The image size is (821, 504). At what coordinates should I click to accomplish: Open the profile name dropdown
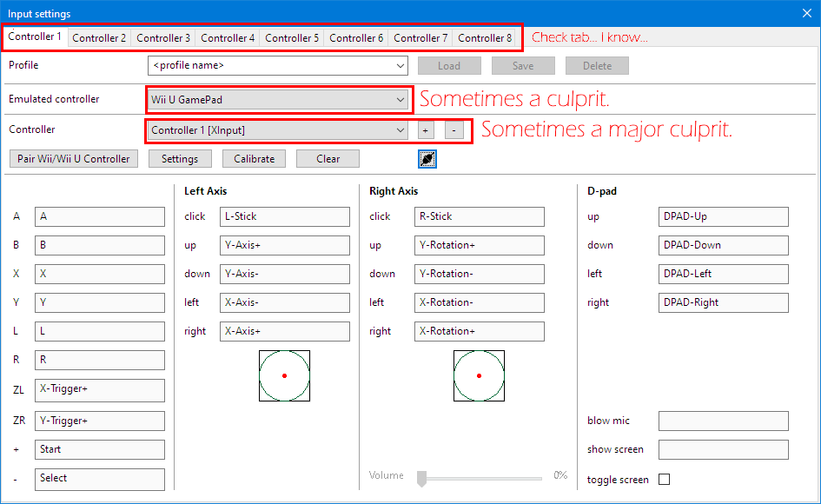click(x=277, y=65)
